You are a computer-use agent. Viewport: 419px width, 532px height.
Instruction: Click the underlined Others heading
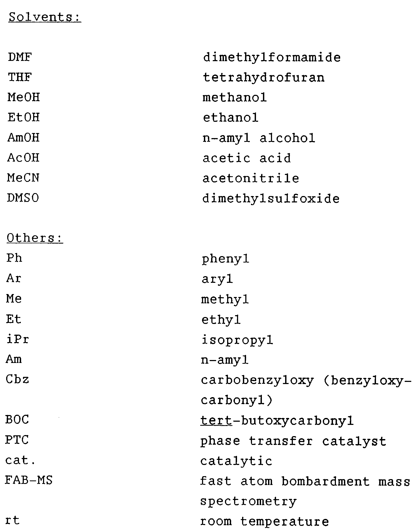point(35,238)
